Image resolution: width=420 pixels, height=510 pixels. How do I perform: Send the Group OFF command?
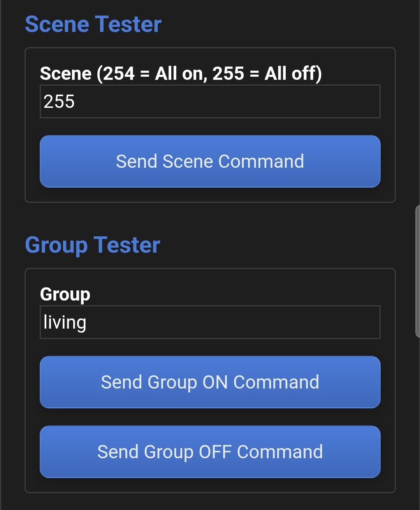[210, 452]
